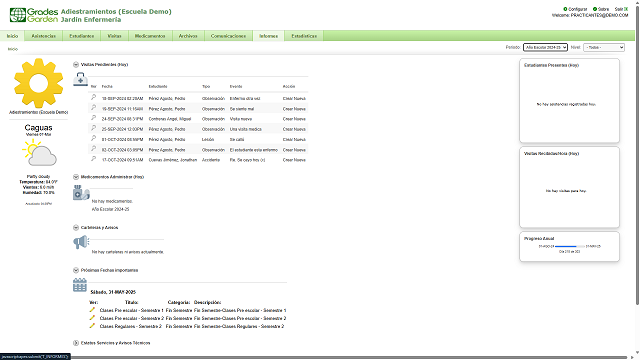Open the Medicamentos tab
Viewport: 640px width, 360px height.
150,36
